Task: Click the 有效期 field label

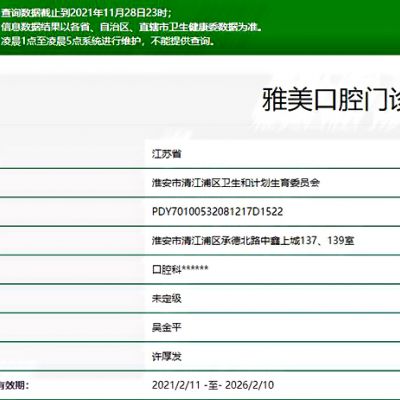Action: 14,386
